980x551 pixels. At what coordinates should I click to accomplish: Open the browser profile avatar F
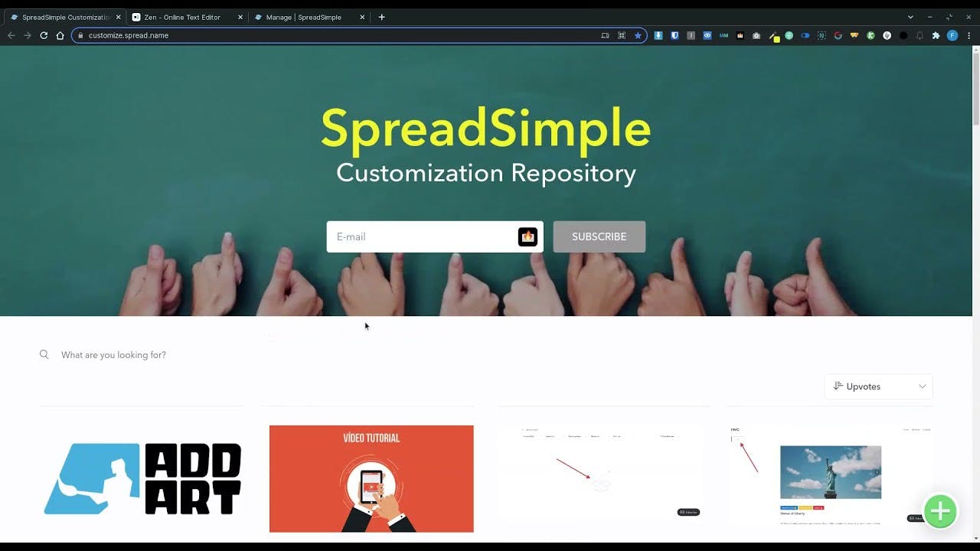coord(952,35)
